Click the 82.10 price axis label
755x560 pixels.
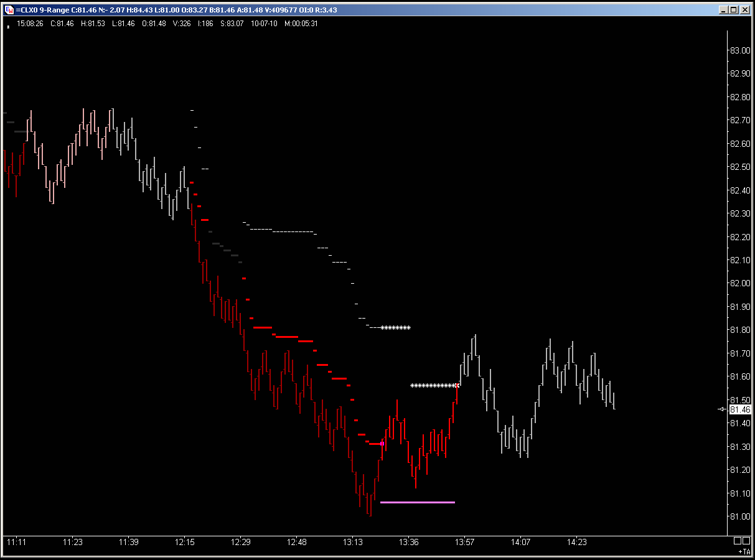739,260
